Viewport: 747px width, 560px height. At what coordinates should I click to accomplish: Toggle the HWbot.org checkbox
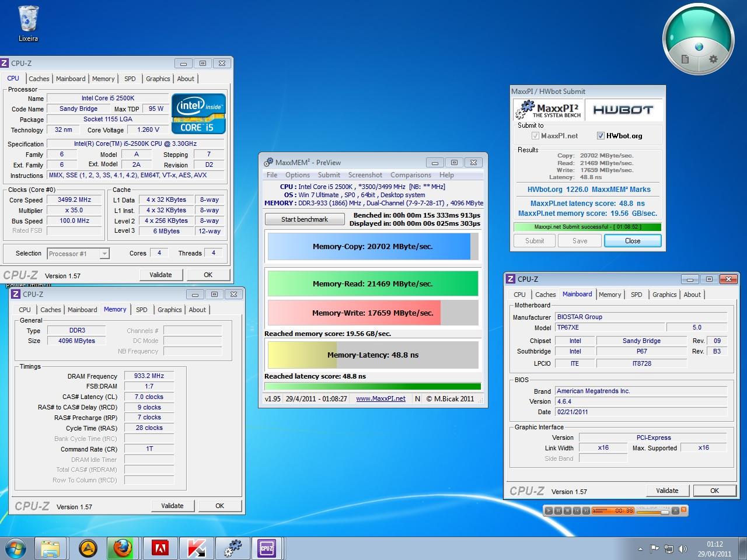pyautogui.click(x=601, y=136)
